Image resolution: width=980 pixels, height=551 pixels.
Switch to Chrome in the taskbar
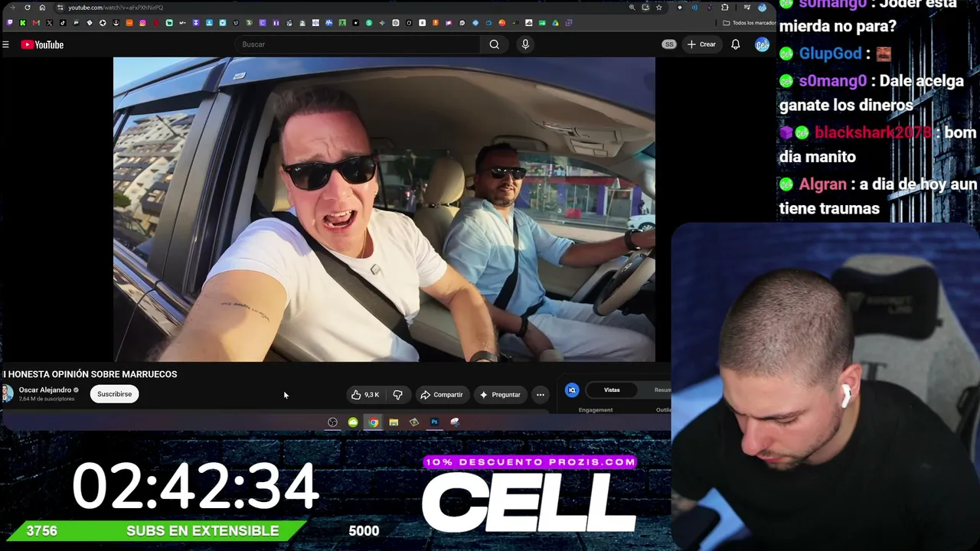coord(373,422)
